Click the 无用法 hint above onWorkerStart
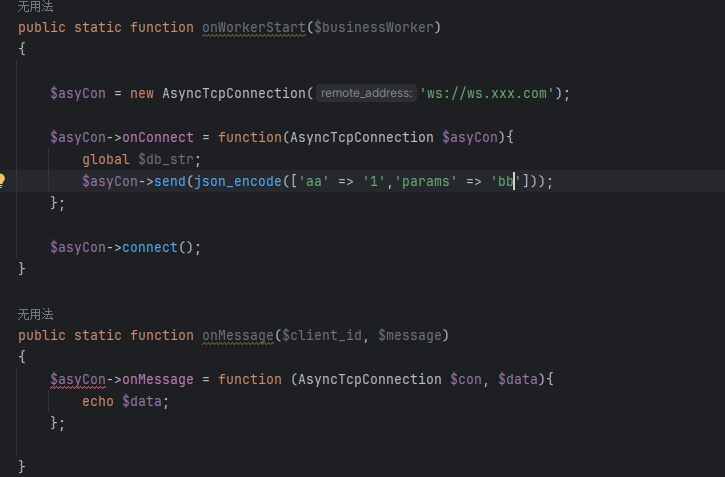 point(36,6)
